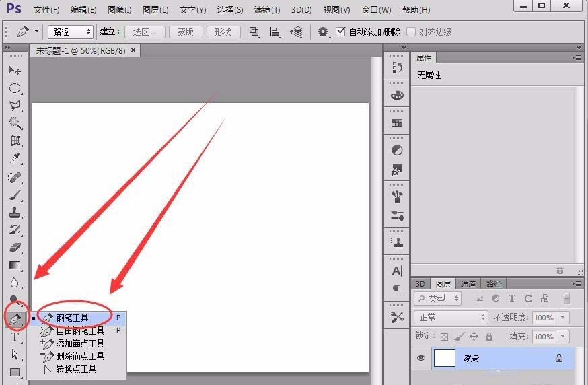Select the Move tool

pyautogui.click(x=15, y=70)
